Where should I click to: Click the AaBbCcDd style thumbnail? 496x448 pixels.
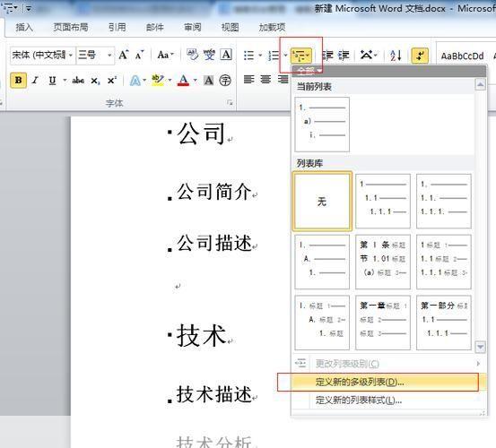pos(462,56)
